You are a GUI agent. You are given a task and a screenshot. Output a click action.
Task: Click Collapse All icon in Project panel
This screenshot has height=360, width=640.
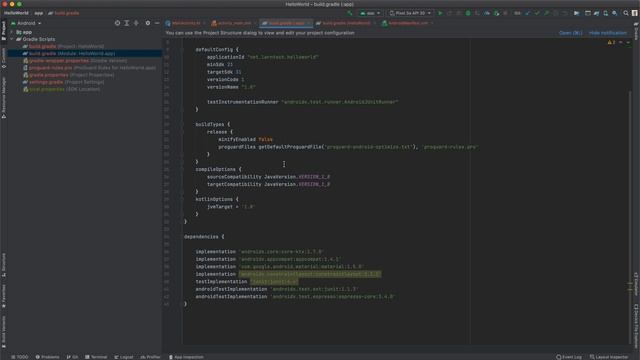click(136, 23)
